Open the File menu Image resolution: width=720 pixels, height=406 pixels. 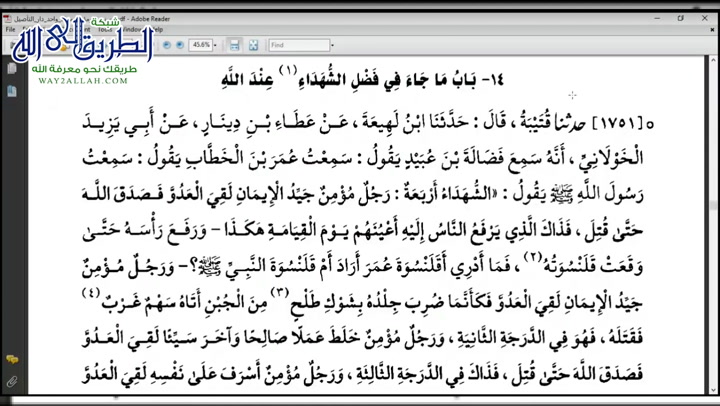pos(10,29)
